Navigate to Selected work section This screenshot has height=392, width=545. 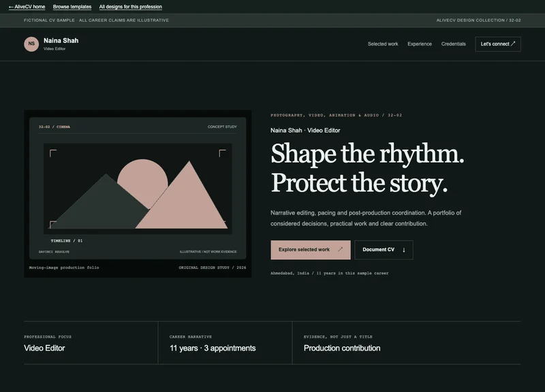(x=383, y=44)
